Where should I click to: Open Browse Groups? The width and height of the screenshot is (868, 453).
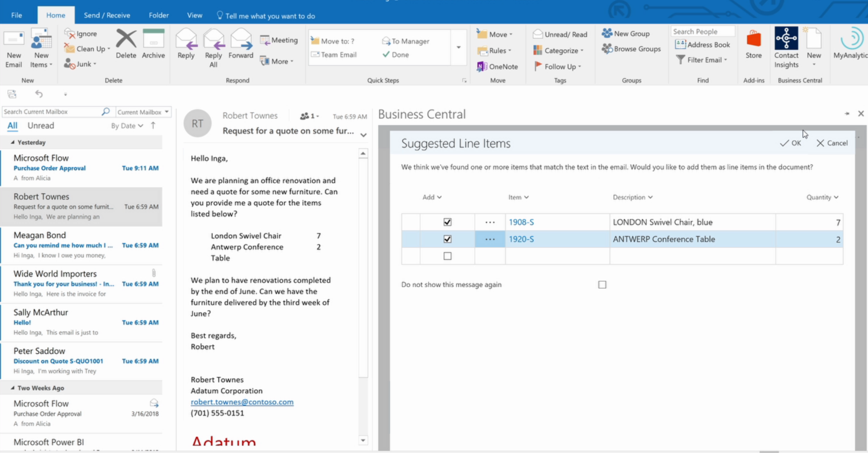point(631,49)
